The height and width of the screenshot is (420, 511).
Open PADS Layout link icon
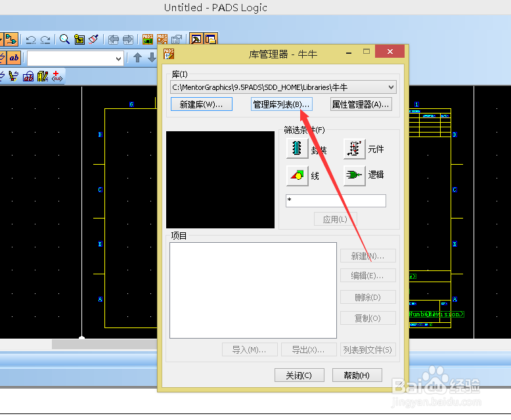coord(148,39)
